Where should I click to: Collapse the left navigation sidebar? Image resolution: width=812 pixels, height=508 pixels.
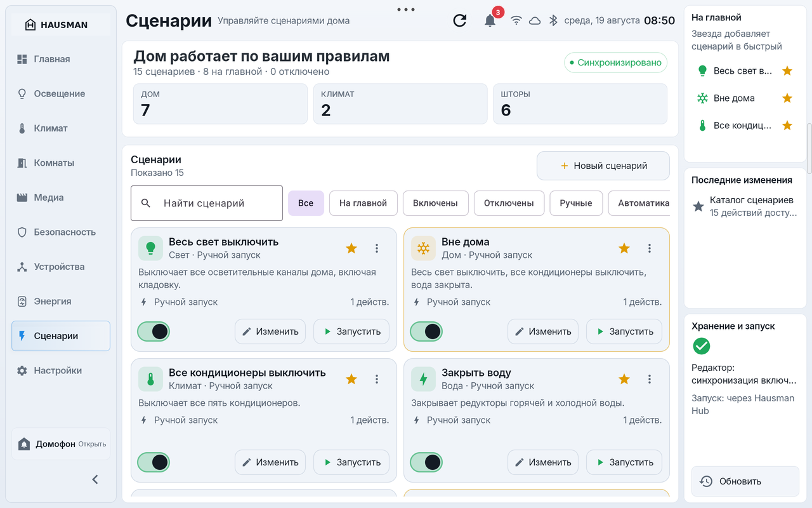[x=95, y=479]
